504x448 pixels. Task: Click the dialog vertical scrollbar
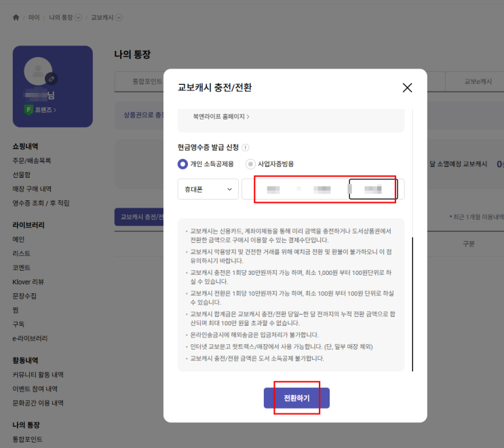pyautogui.click(x=412, y=304)
